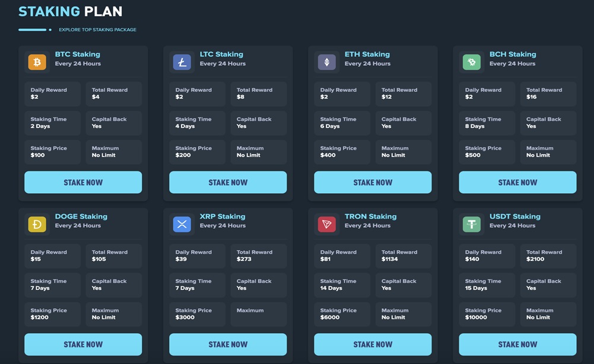
Task: Click the XRP icon in XRP Staking
Action: click(x=182, y=224)
